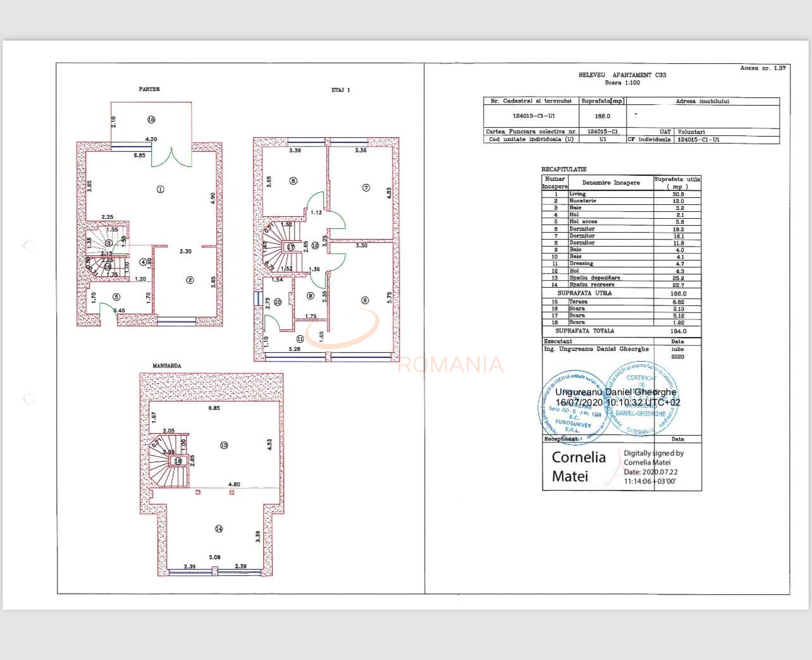Click the ROMANIA watermark text
812x660 pixels.
pos(452,365)
